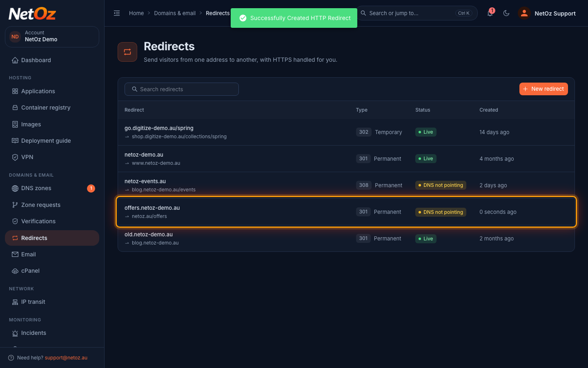Open Applications in the sidebar
This screenshot has height=368, width=588.
tap(52, 91)
